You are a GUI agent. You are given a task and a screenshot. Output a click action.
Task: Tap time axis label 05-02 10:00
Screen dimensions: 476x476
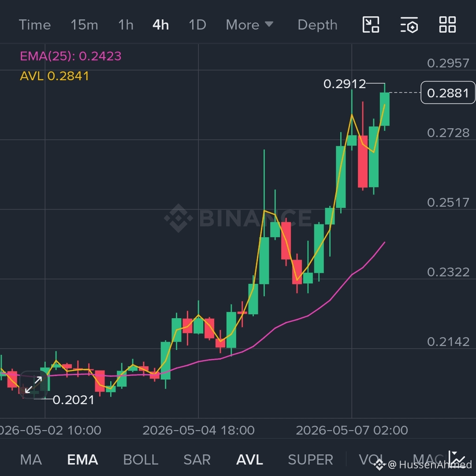click(50, 430)
